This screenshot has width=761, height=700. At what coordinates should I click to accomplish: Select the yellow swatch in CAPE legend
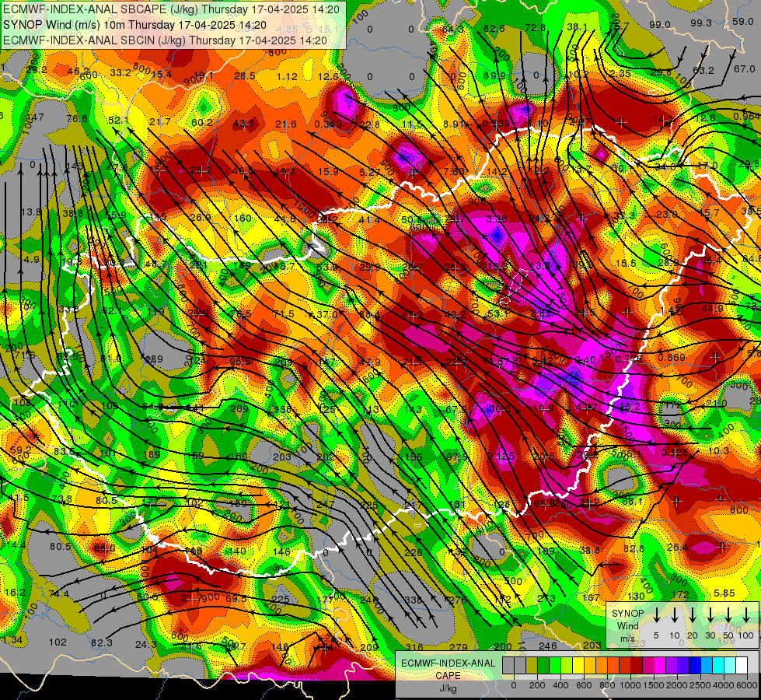point(578,666)
